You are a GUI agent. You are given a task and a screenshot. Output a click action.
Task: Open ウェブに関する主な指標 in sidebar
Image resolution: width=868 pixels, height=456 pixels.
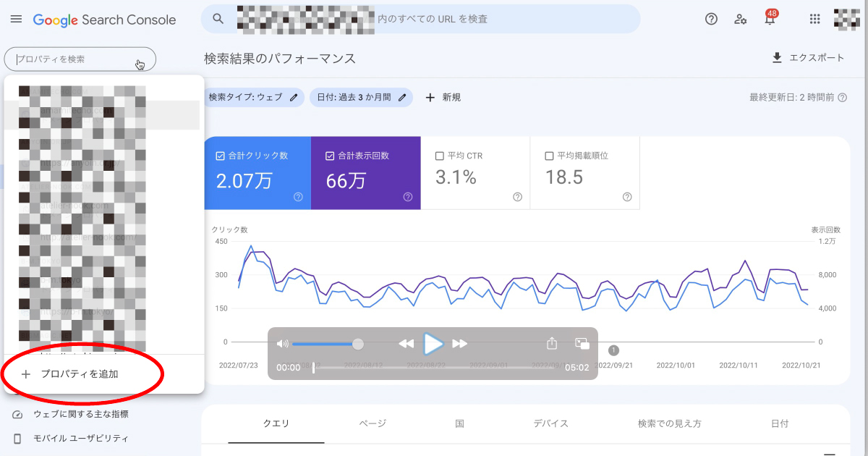[x=81, y=414]
